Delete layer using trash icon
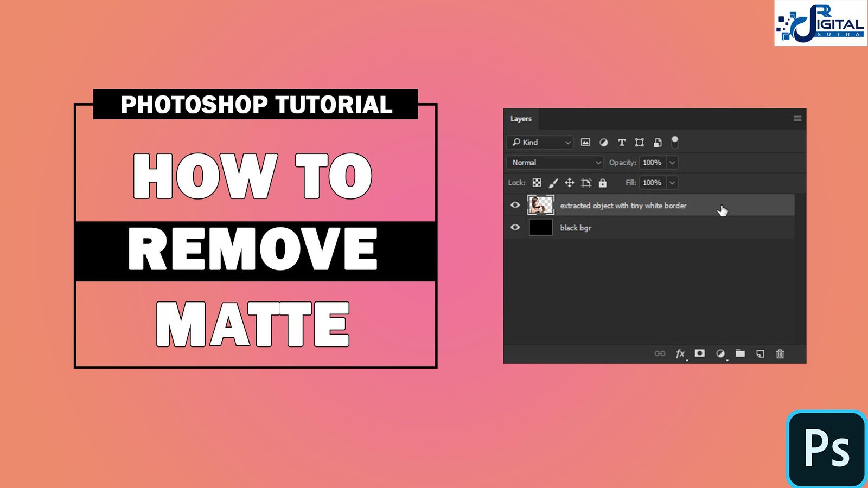 780,354
